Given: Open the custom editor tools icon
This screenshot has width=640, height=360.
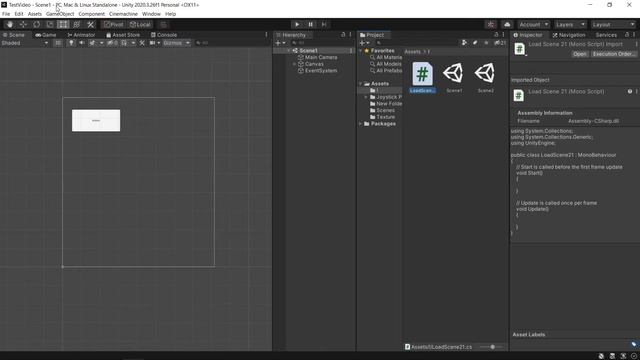Looking at the screenshot, I should click(90, 24).
